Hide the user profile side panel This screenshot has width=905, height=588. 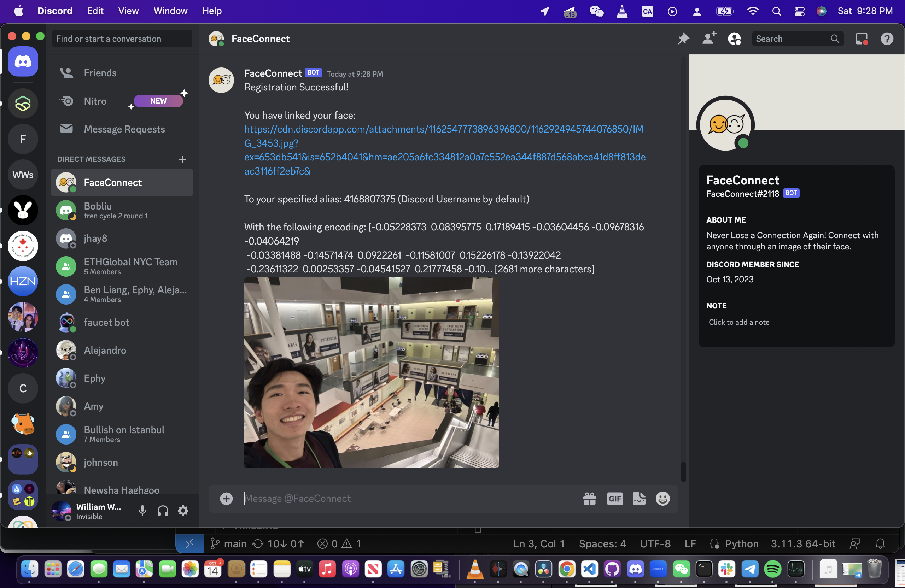[734, 39]
